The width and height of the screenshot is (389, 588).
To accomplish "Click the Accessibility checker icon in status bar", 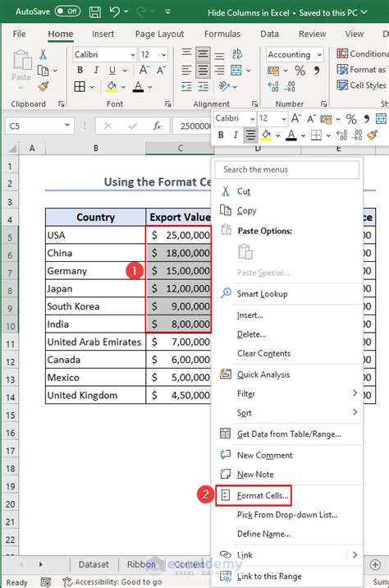I will [x=67, y=581].
